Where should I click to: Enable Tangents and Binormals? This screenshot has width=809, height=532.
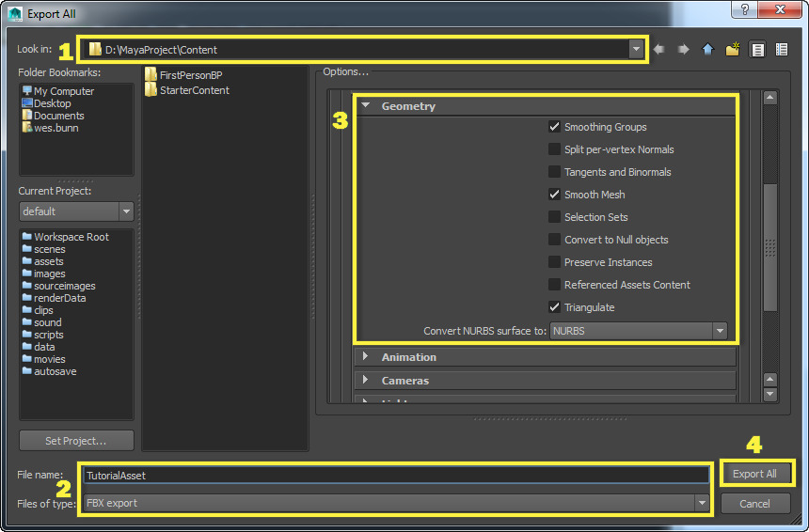(x=554, y=172)
